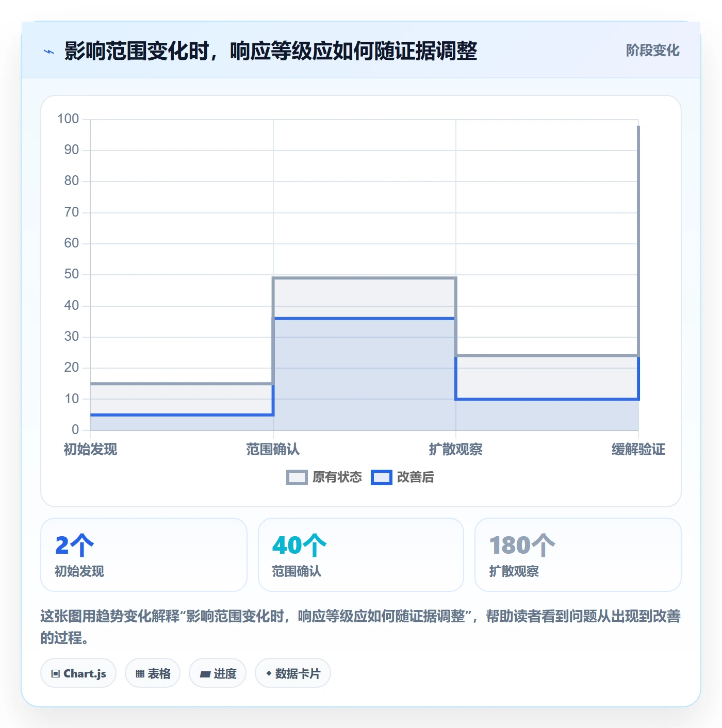Viewport: 722px width, 728px height.
Task: Click the lightning icon beside the title
Action: [x=49, y=52]
